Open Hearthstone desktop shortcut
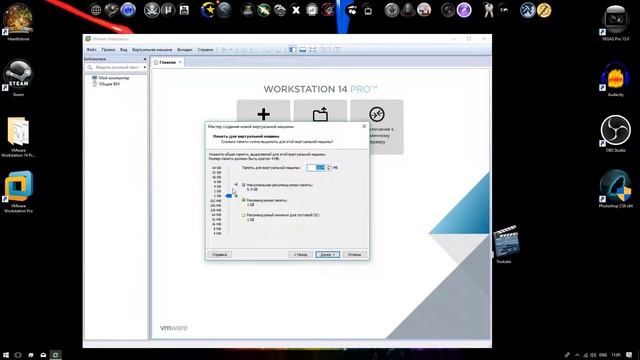 pyautogui.click(x=18, y=22)
